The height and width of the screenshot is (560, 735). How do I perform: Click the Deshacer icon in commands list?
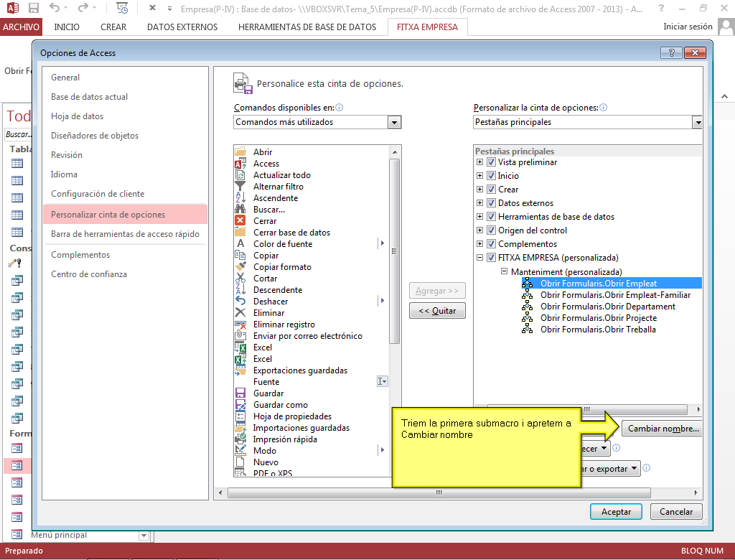coord(240,301)
